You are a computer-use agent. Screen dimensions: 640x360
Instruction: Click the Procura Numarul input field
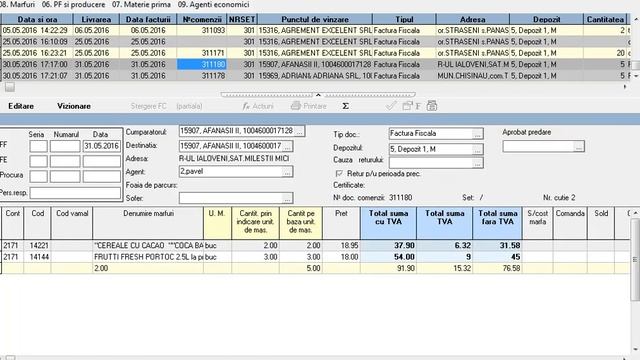[x=65, y=176]
